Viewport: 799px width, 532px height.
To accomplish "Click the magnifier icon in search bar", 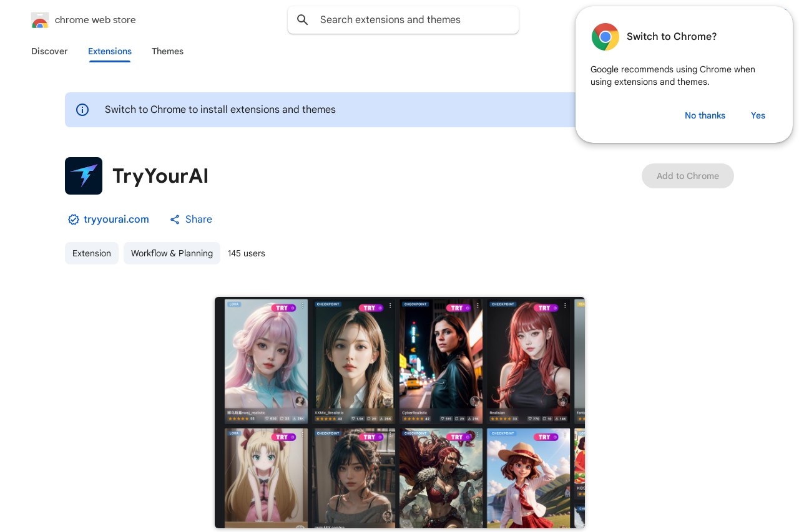I will 303,20.
